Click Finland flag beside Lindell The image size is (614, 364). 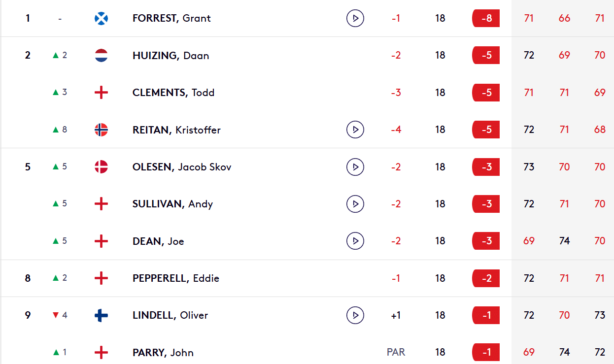click(x=101, y=315)
